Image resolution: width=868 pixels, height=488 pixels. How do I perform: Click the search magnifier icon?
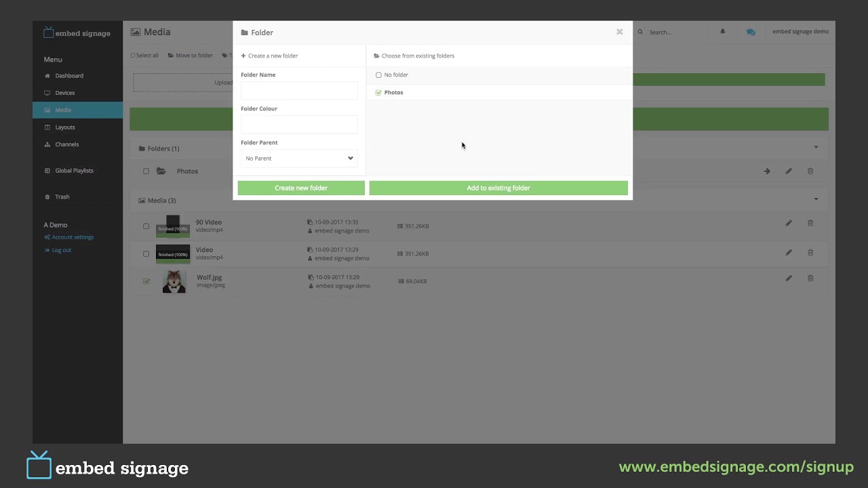click(x=640, y=32)
